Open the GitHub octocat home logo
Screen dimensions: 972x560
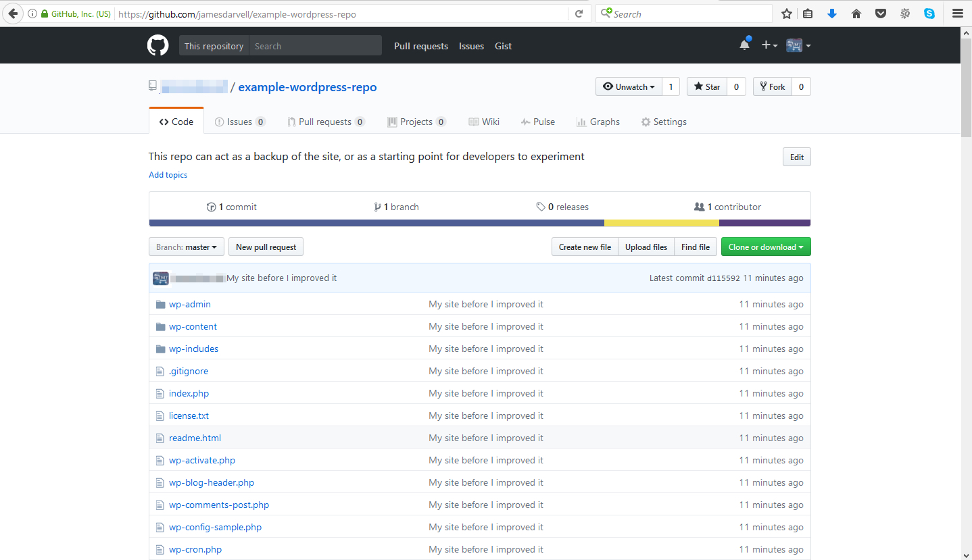(157, 45)
